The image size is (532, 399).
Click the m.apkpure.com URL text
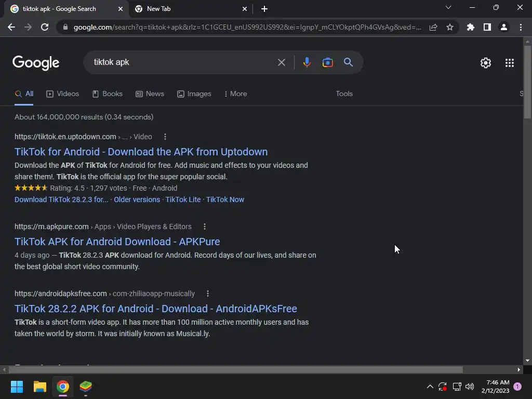(51, 227)
